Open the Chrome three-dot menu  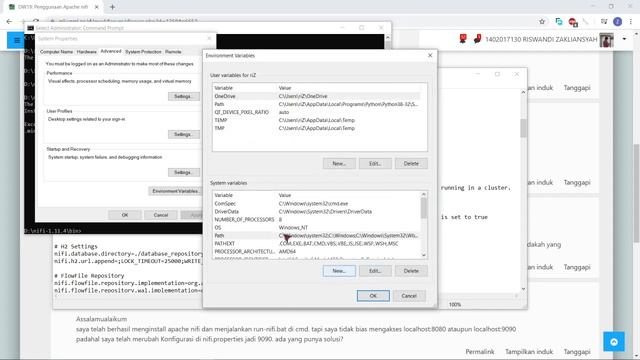631,22
